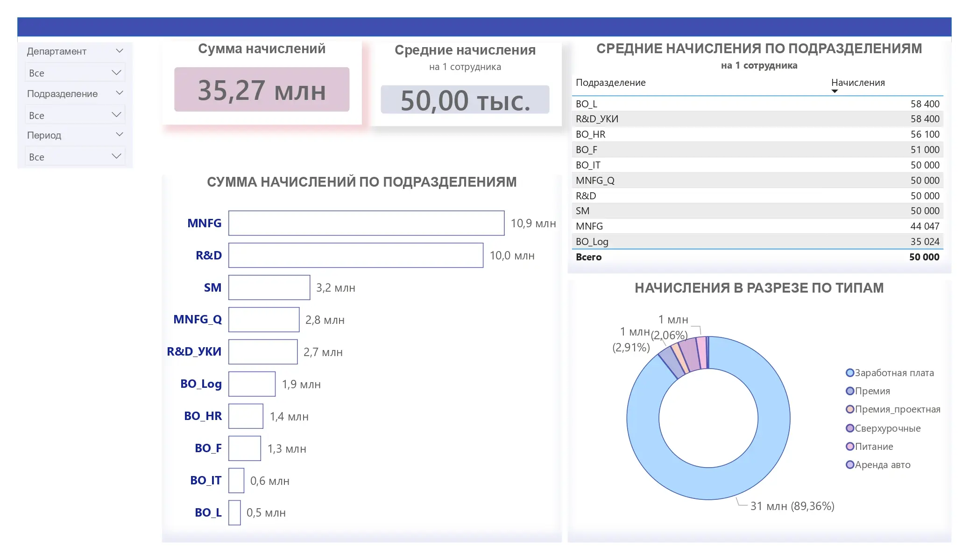
Task: Click the Премия legend marker
Action: (850, 391)
